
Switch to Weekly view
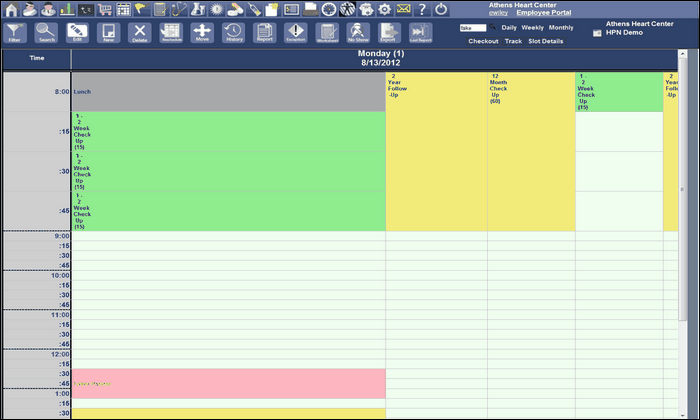[x=533, y=28]
